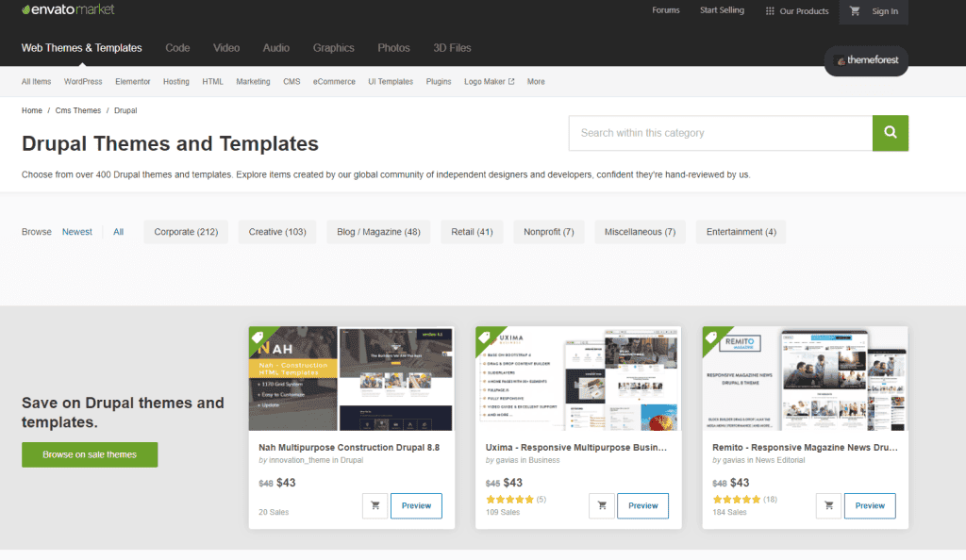Open the shopping cart in header

(855, 11)
